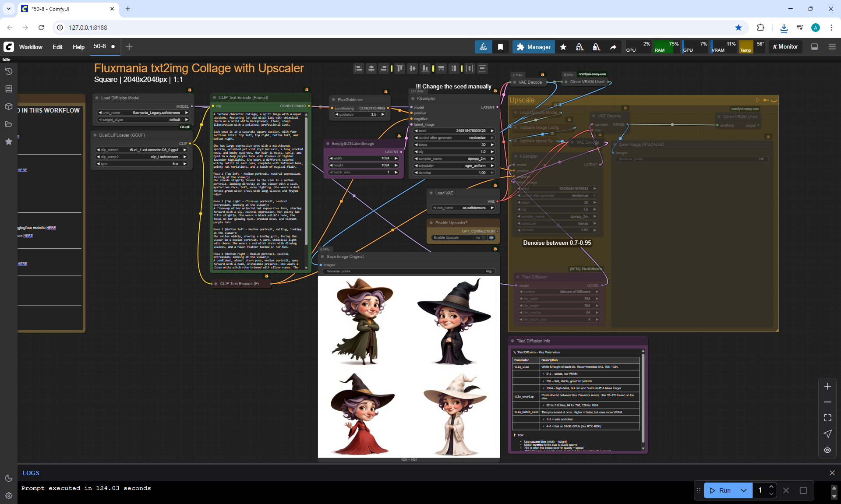Toggle the dark theme moon icon
This screenshot has width=841, height=504.
(8, 478)
